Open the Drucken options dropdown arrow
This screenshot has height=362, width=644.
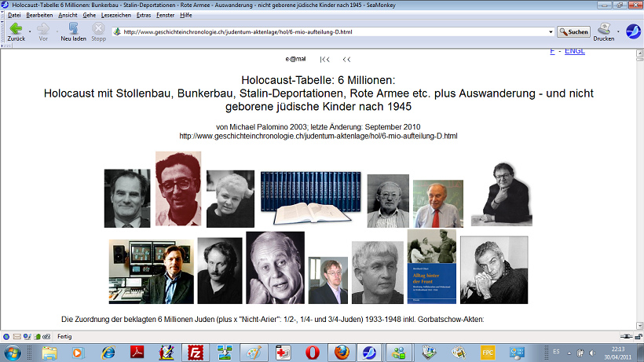coord(618,32)
